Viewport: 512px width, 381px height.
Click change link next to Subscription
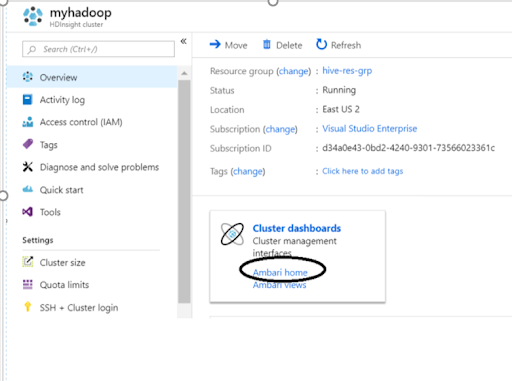point(280,129)
